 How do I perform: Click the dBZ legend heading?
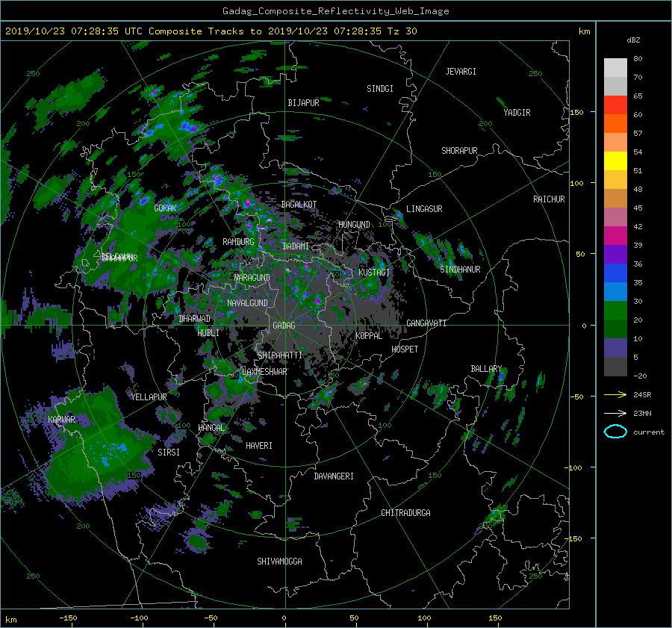click(x=633, y=40)
